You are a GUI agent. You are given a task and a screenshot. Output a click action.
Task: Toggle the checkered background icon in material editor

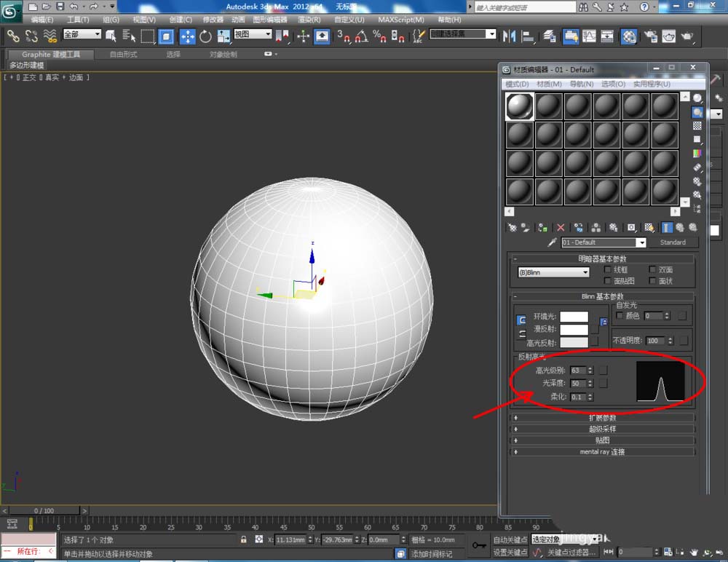[697, 125]
